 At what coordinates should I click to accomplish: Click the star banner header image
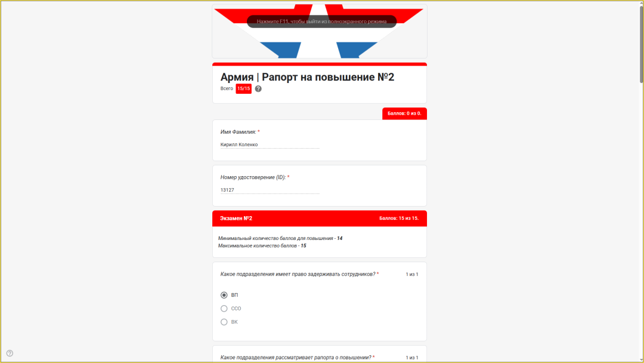pos(320,31)
